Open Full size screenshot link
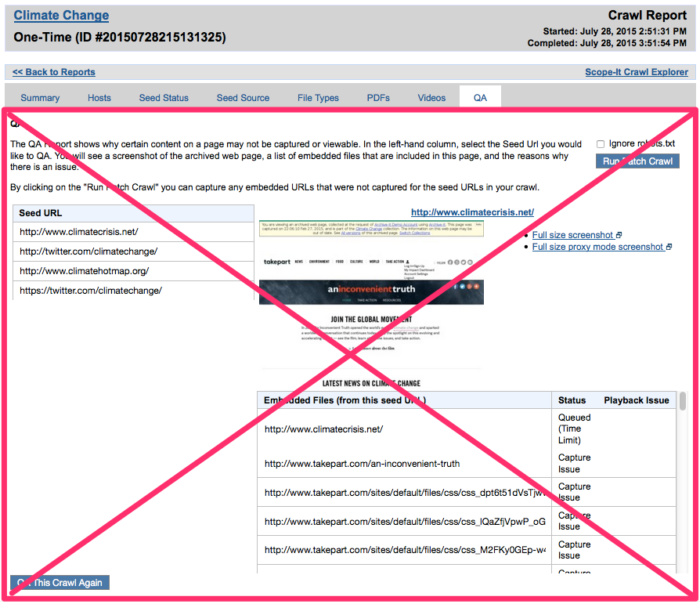The image size is (700, 604). tap(572, 235)
